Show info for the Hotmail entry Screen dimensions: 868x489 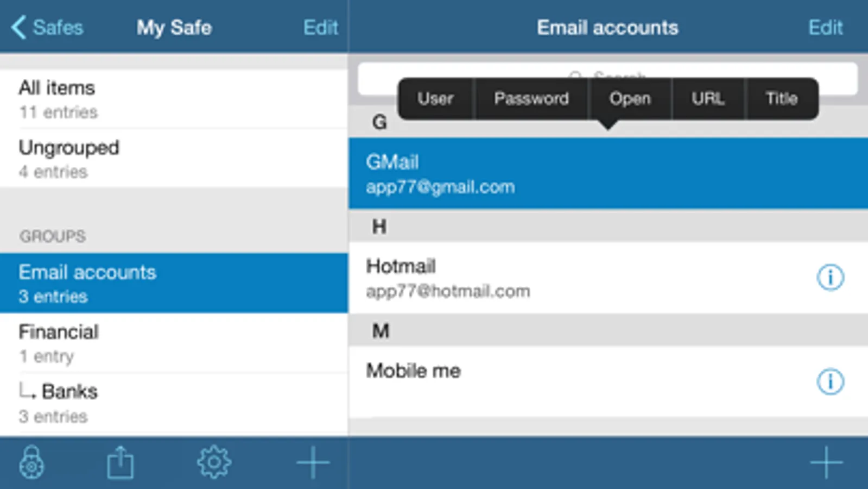pos(830,278)
